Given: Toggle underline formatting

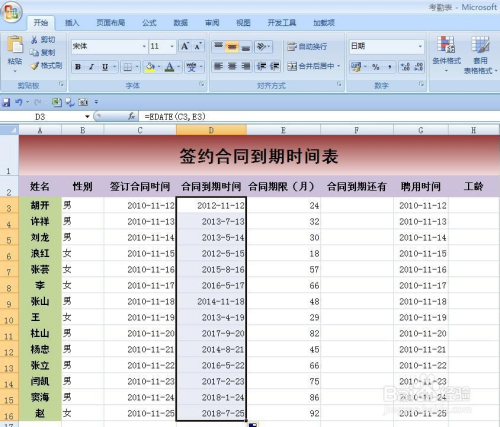Looking at the screenshot, I should pos(105,67).
